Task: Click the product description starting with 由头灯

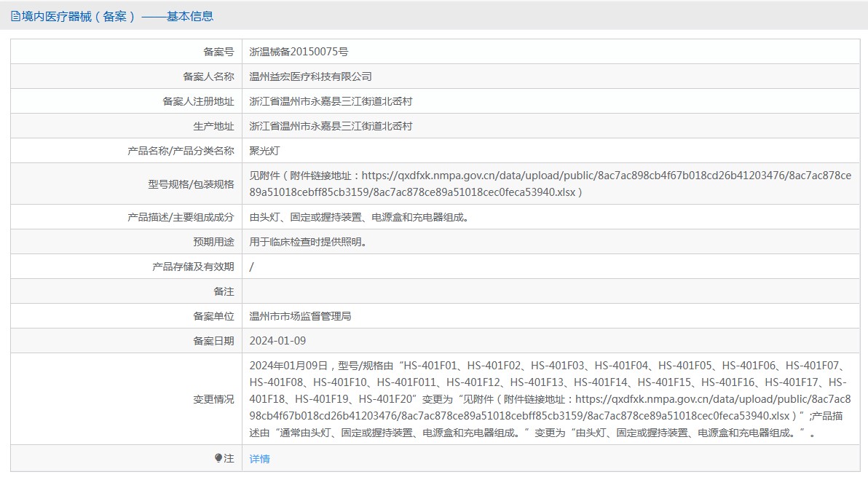Action: click(x=358, y=217)
